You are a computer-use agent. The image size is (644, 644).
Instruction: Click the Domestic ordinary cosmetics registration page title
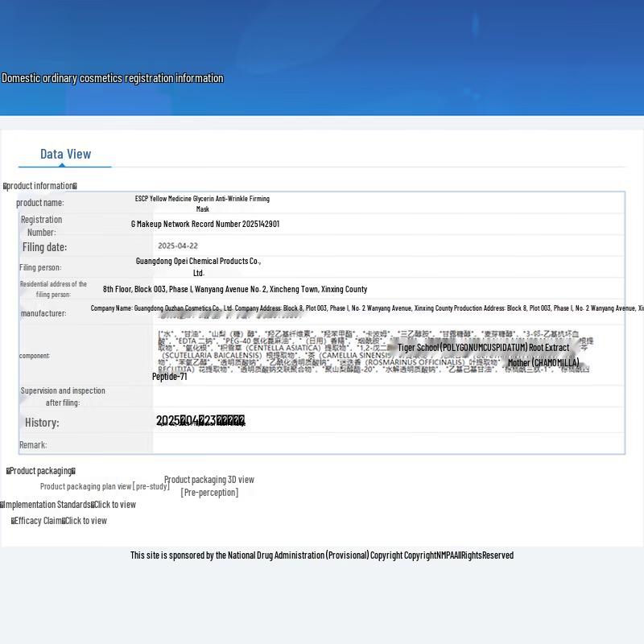113,78
